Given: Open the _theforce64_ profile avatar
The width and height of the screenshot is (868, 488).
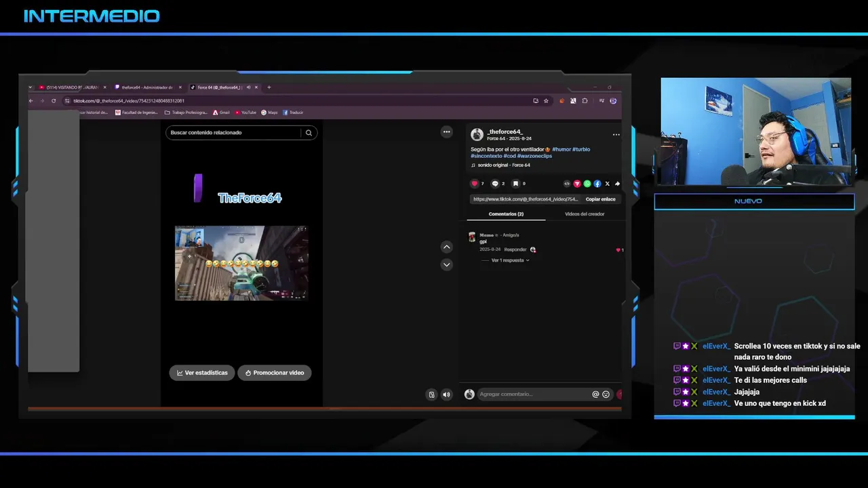Looking at the screenshot, I should [x=477, y=134].
